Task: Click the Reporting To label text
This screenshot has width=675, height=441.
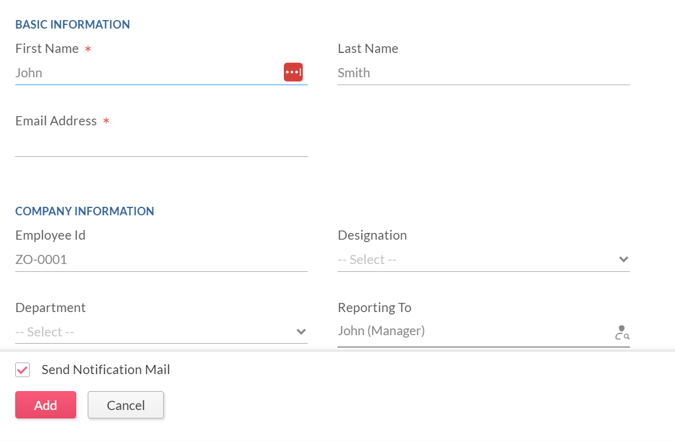Action: 375,308
